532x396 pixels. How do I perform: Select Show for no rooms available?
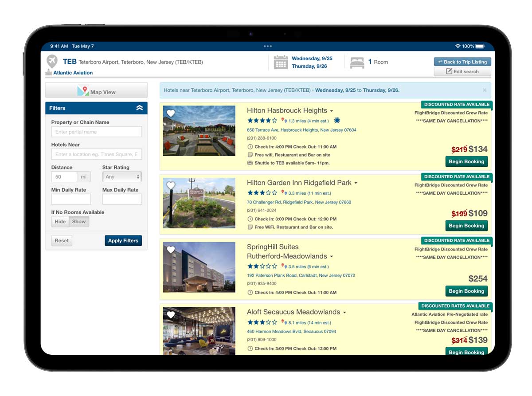(x=79, y=222)
